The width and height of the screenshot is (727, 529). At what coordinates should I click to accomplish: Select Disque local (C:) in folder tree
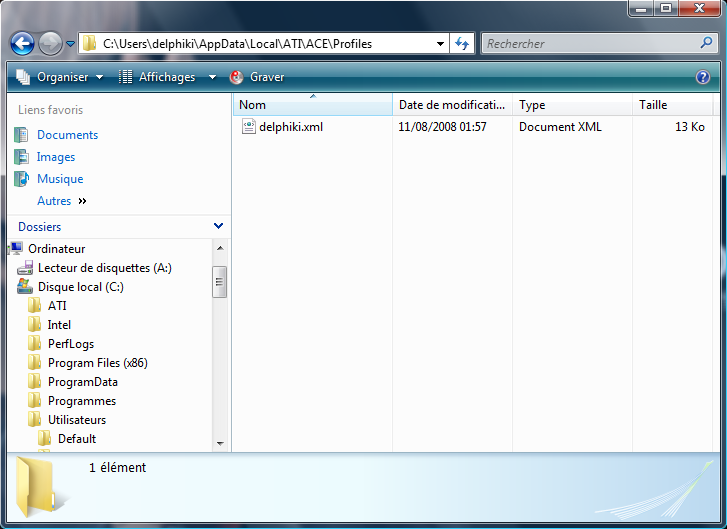tap(79, 287)
